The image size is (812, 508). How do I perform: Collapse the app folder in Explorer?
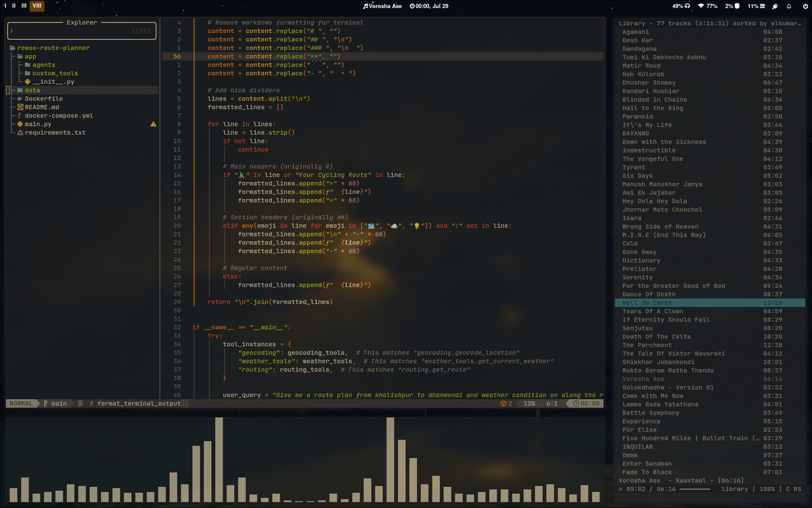point(26,56)
